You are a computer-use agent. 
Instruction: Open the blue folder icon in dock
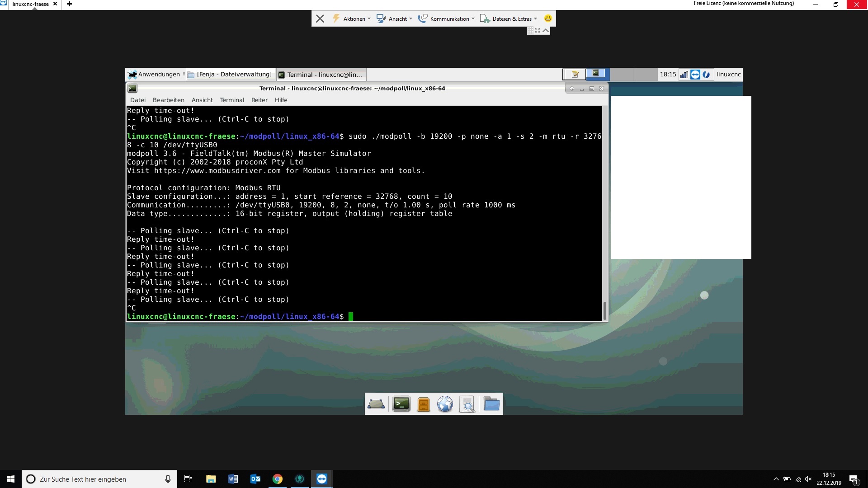[x=491, y=404]
